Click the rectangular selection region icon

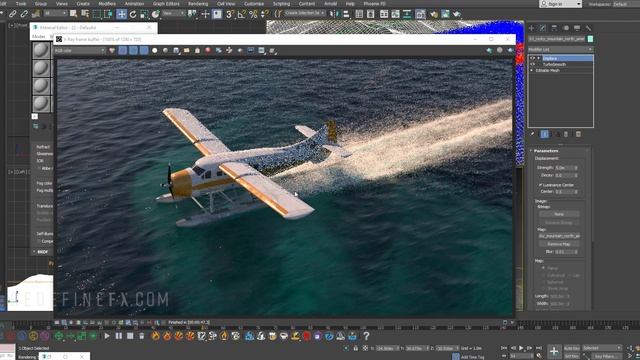pos(97,14)
